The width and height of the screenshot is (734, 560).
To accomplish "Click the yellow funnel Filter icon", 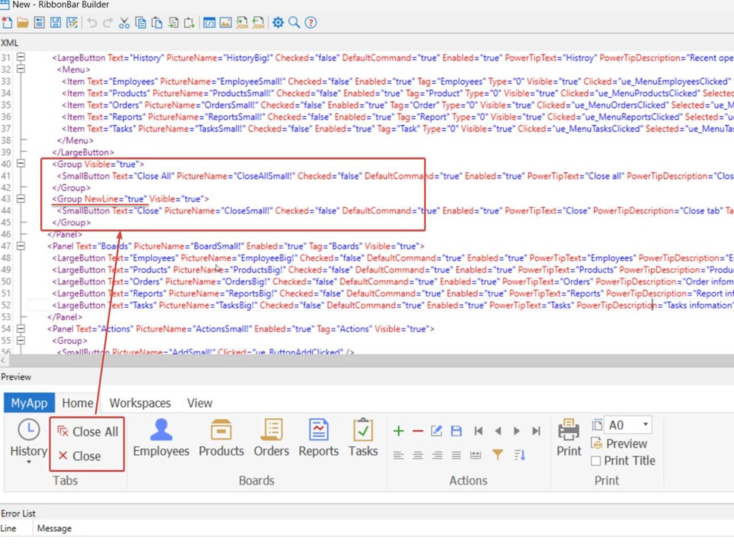I will pos(497,455).
